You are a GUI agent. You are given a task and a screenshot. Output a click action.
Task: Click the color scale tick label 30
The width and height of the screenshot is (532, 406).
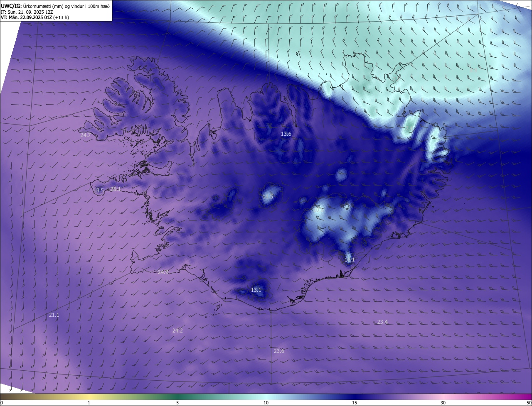point(443,403)
